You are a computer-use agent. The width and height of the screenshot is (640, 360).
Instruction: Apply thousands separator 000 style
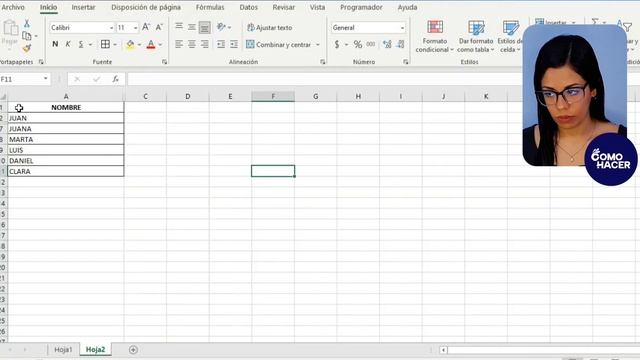click(x=371, y=44)
